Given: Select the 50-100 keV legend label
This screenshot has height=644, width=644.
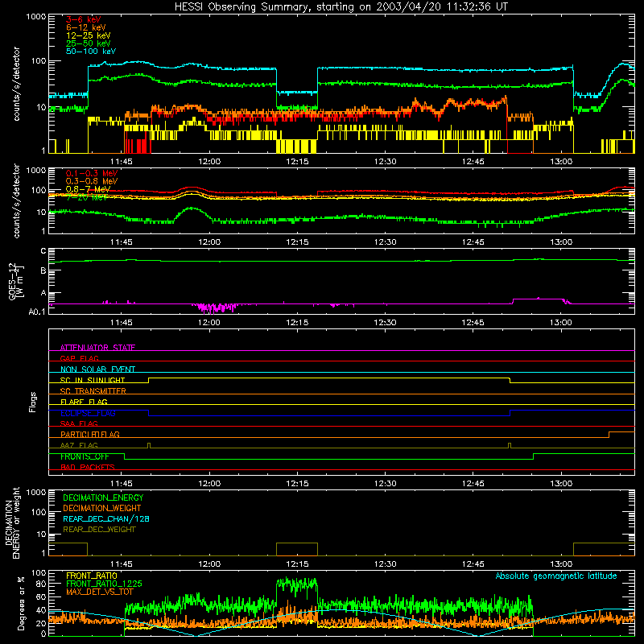Looking at the screenshot, I should 91,52.
